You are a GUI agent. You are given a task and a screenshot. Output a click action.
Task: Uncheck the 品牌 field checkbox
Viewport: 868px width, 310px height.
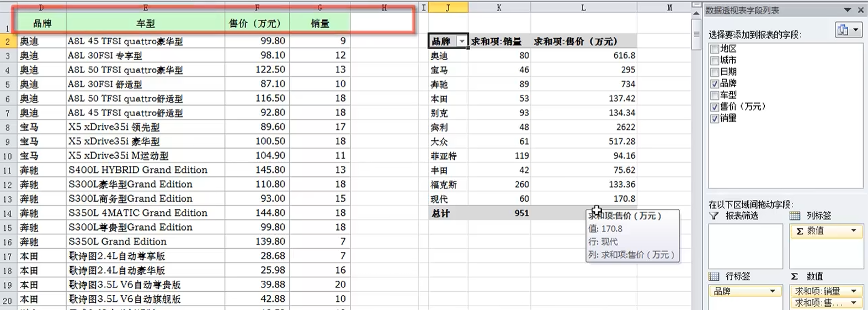[x=715, y=84]
